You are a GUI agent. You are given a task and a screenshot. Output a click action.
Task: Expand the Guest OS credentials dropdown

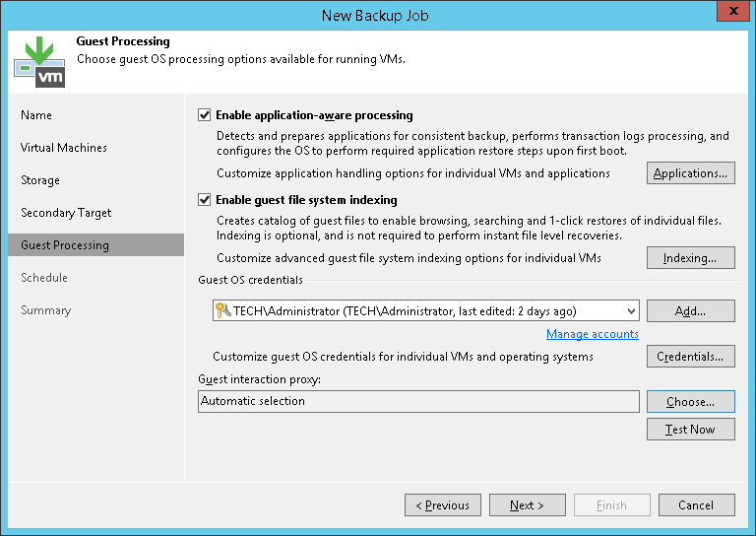click(630, 311)
